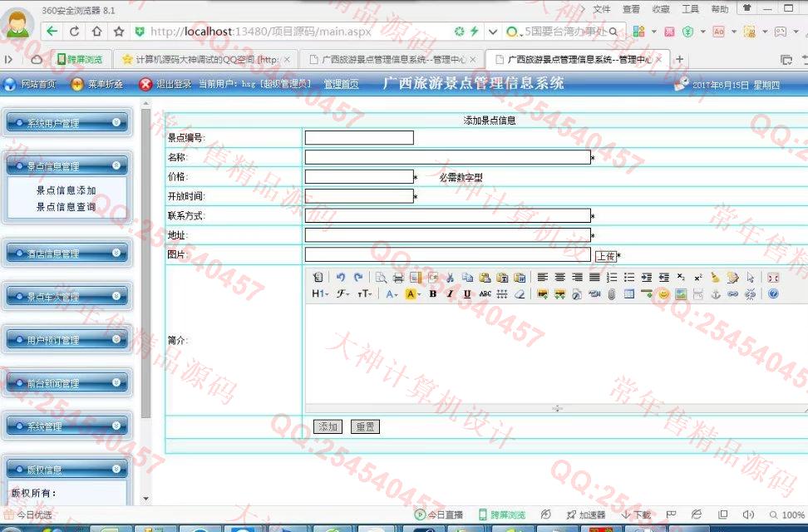Image resolution: width=808 pixels, height=532 pixels.
Task: Open 景点信息查询 sidebar link
Action: click(66, 207)
